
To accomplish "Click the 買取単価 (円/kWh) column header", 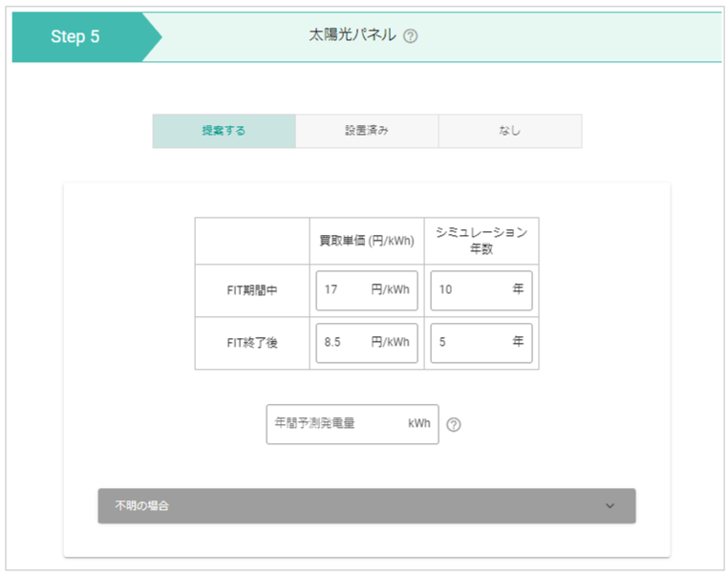I will [367, 241].
